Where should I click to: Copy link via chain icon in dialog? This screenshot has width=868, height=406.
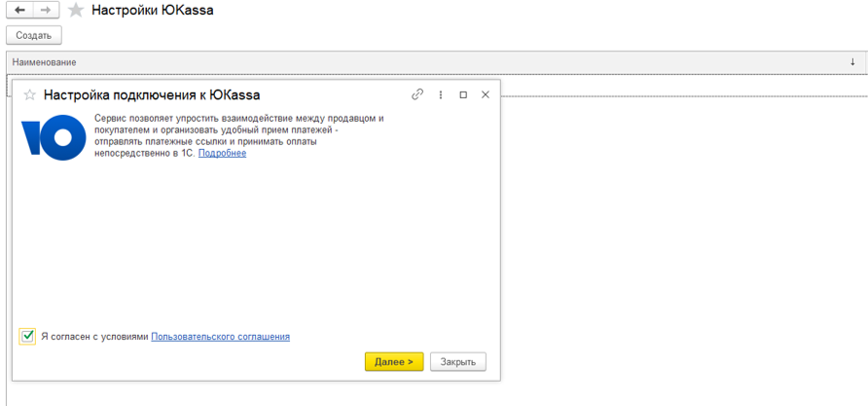417,94
